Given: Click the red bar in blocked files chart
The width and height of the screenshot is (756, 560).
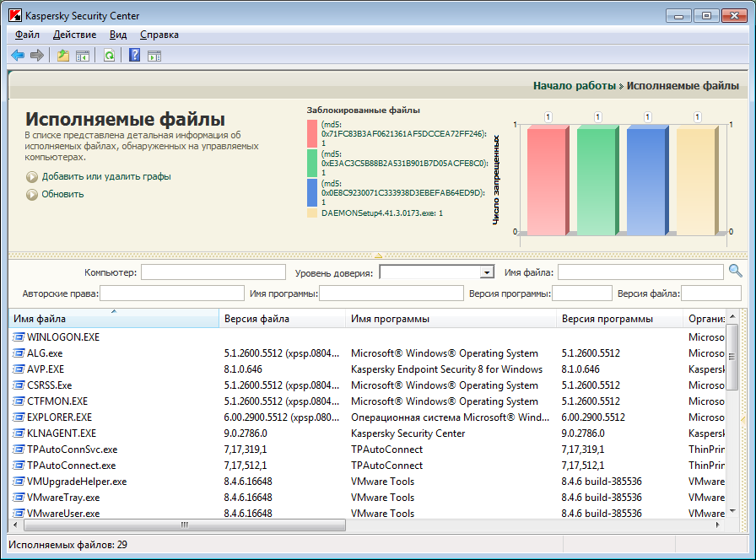Looking at the screenshot, I should [545, 180].
